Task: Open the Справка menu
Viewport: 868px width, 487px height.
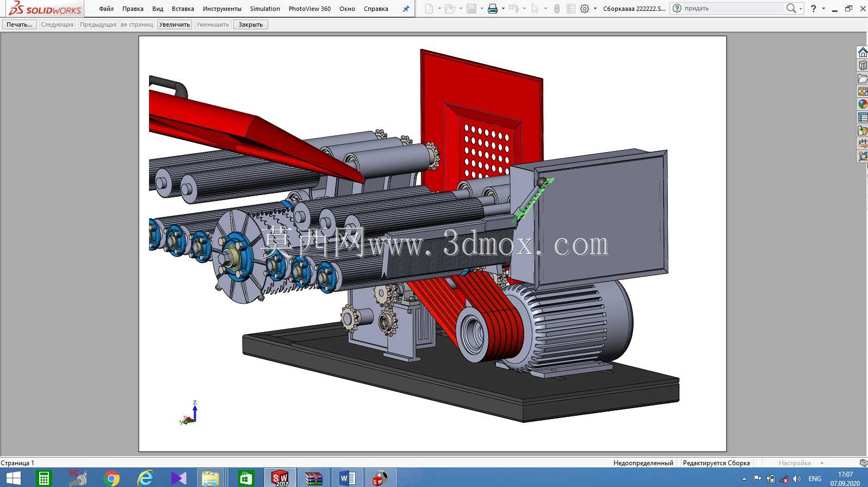Action: point(376,9)
